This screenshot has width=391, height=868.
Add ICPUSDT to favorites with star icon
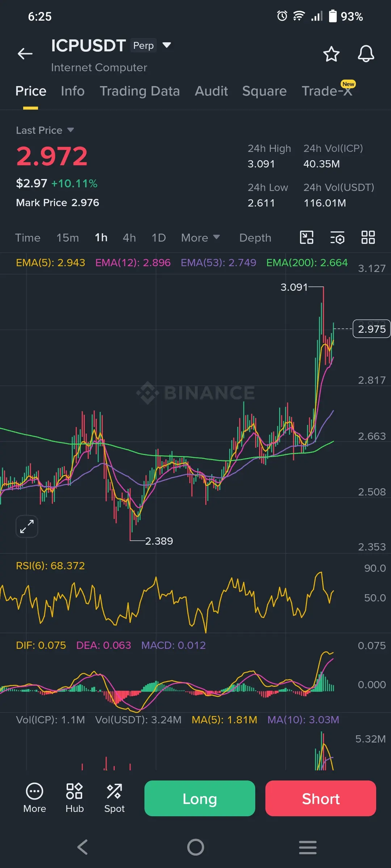click(331, 54)
